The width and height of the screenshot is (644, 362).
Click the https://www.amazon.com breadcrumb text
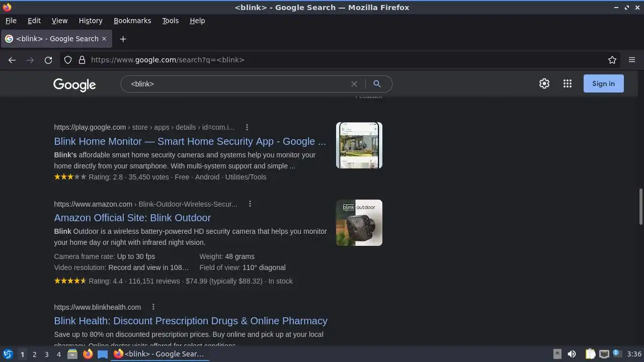click(x=93, y=204)
